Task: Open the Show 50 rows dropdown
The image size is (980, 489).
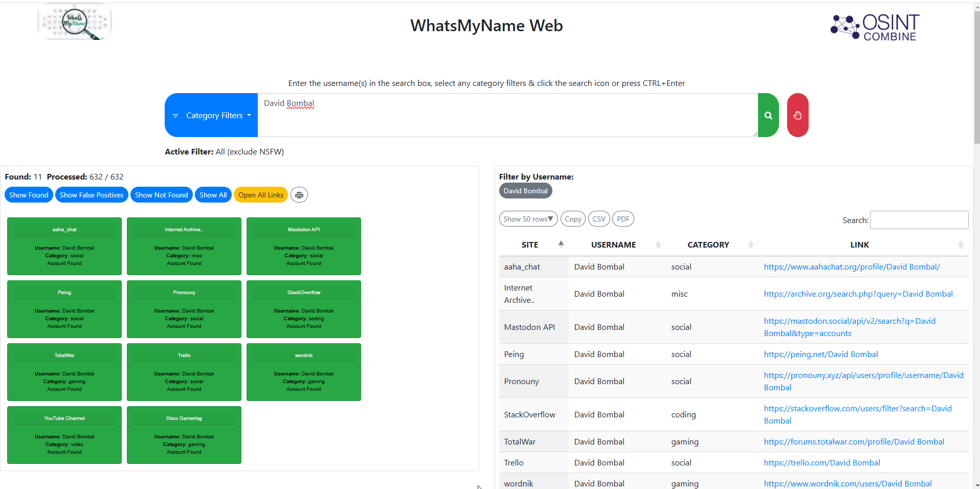Action: [x=528, y=219]
